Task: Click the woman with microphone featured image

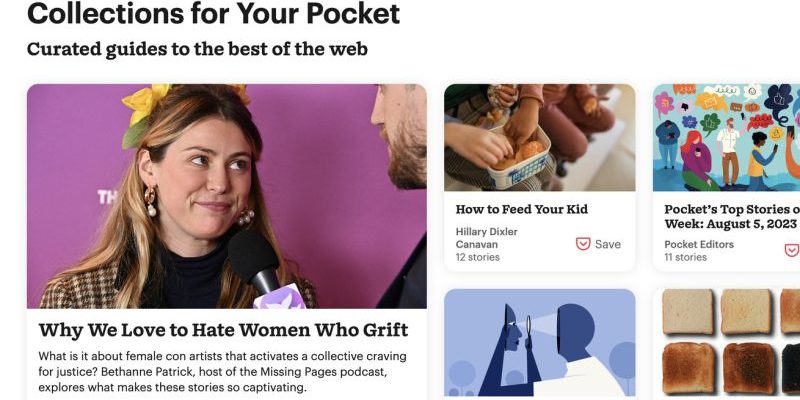Action: (227, 196)
